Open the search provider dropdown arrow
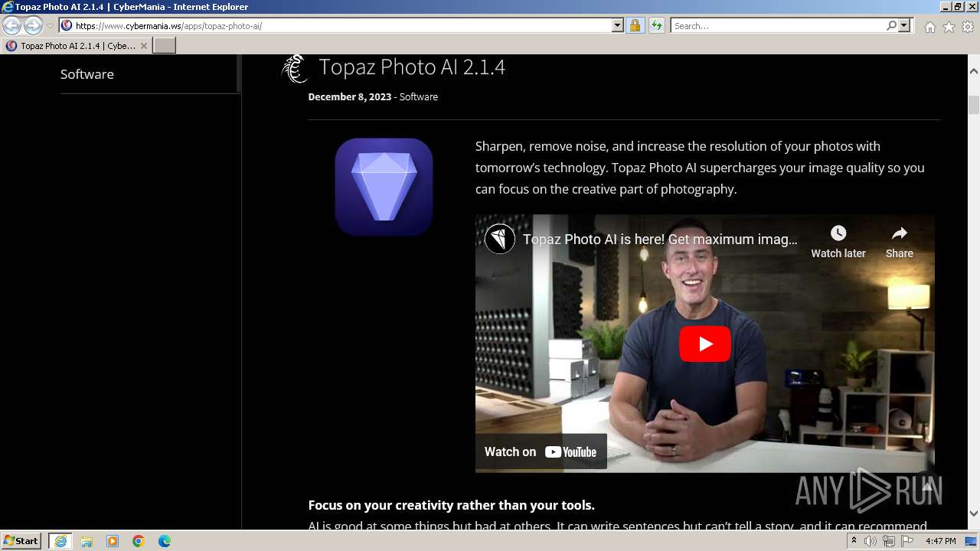 pos(904,26)
